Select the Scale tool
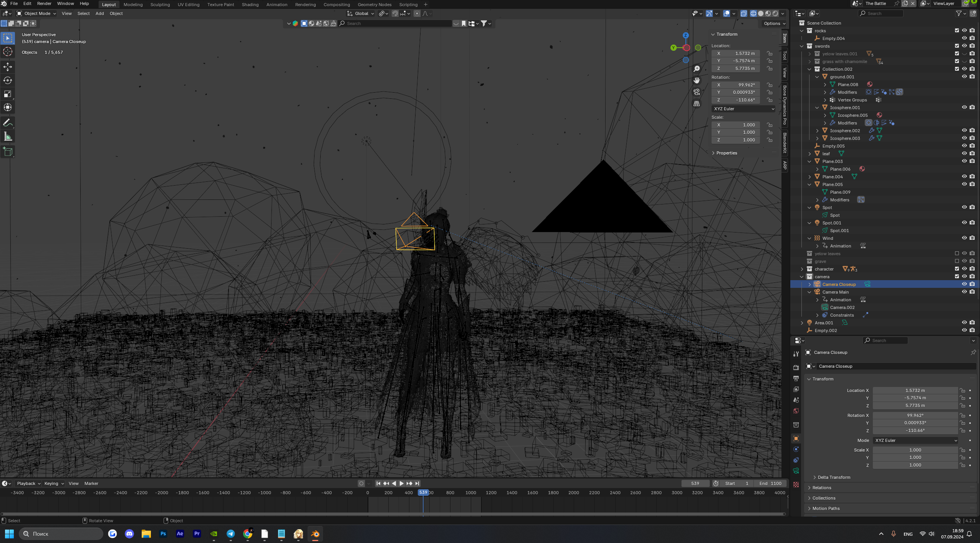The height and width of the screenshot is (543, 980). pyautogui.click(x=8, y=94)
